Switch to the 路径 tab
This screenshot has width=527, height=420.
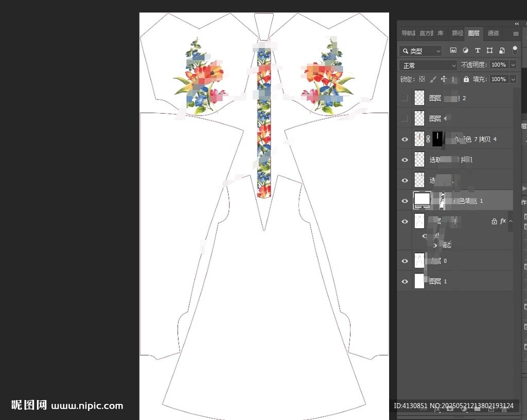(x=458, y=33)
